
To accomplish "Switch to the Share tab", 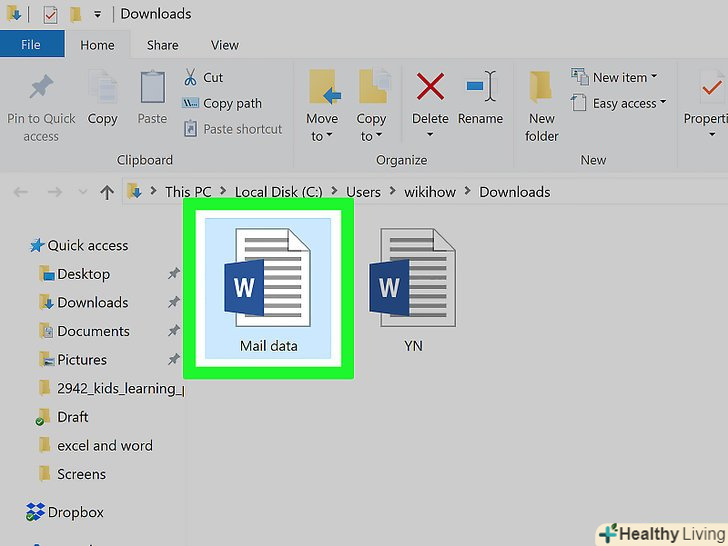I will pyautogui.click(x=162, y=45).
